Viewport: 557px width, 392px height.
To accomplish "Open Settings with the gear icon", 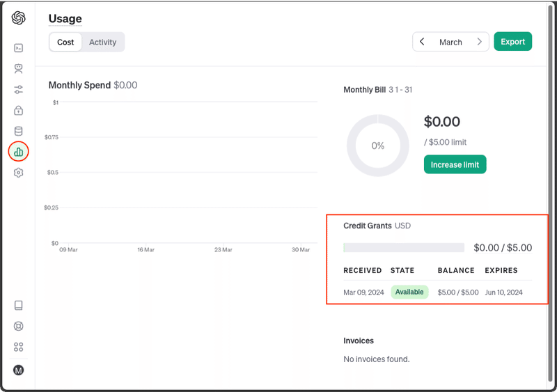I will click(19, 173).
